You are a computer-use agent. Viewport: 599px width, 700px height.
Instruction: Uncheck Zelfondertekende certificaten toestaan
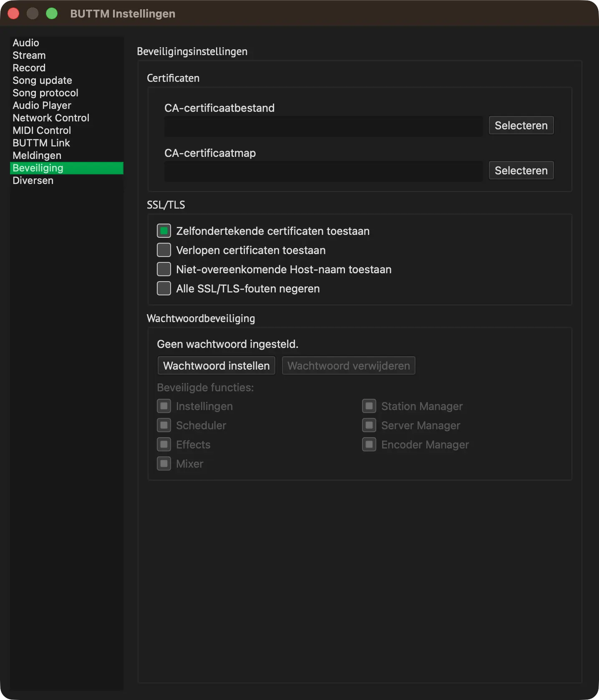click(164, 231)
